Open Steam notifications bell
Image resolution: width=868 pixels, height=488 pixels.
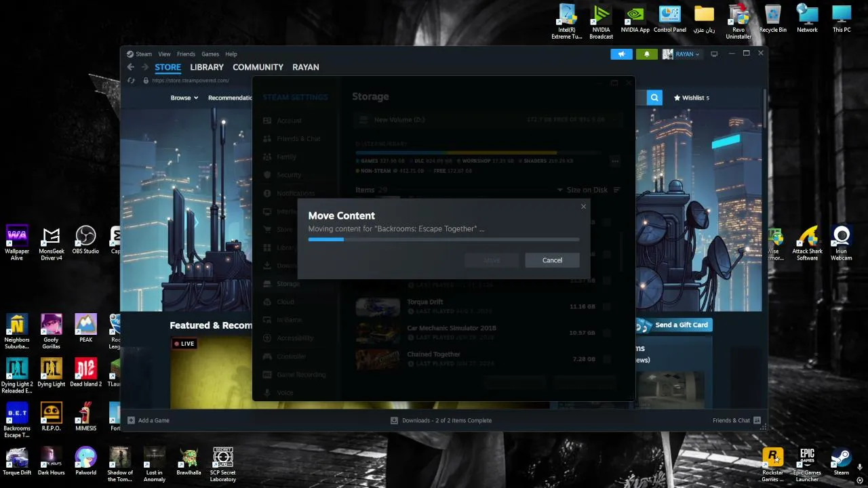coord(647,54)
